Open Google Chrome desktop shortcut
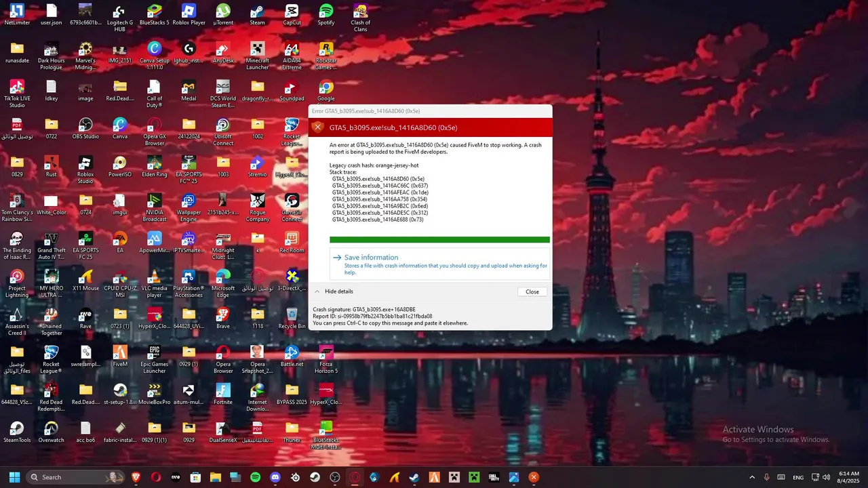The height and width of the screenshot is (488, 868). (x=326, y=90)
